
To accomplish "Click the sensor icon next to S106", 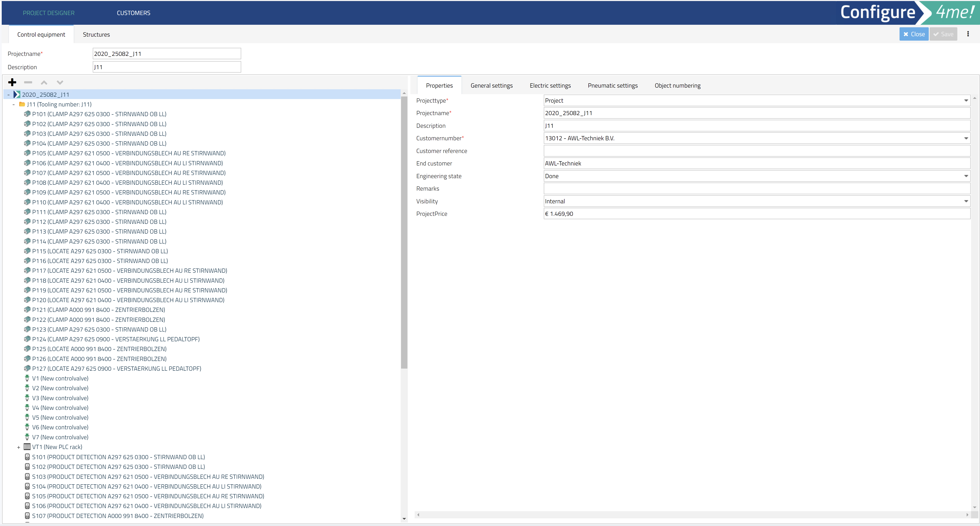I will [x=27, y=505].
